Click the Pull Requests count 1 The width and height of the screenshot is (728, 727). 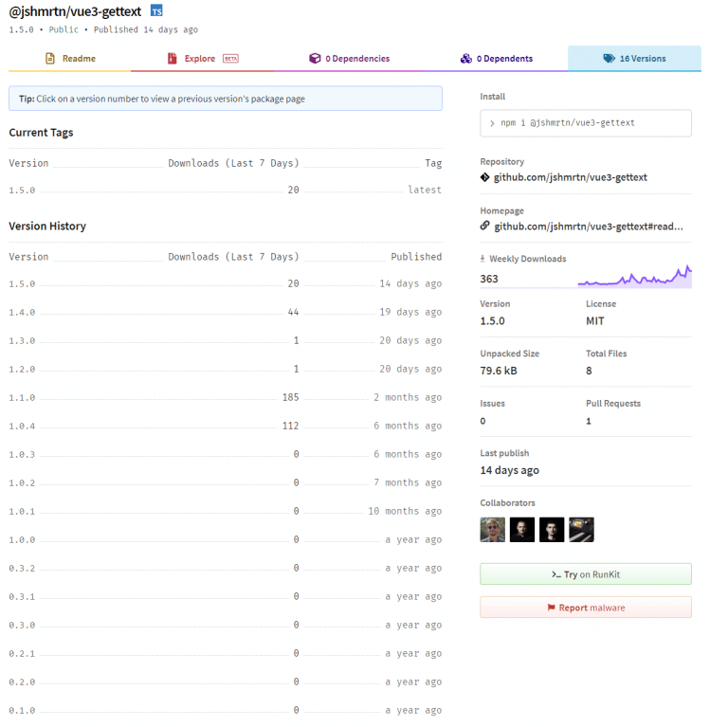coord(589,421)
